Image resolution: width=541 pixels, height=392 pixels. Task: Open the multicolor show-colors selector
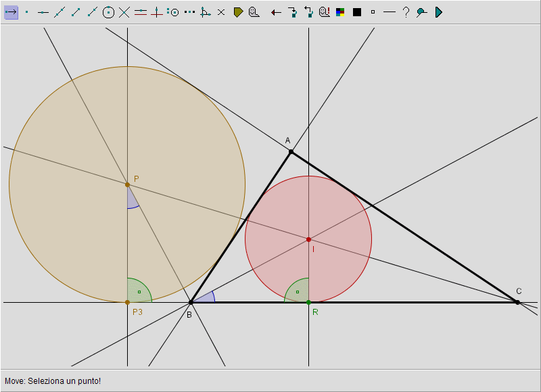pos(341,12)
